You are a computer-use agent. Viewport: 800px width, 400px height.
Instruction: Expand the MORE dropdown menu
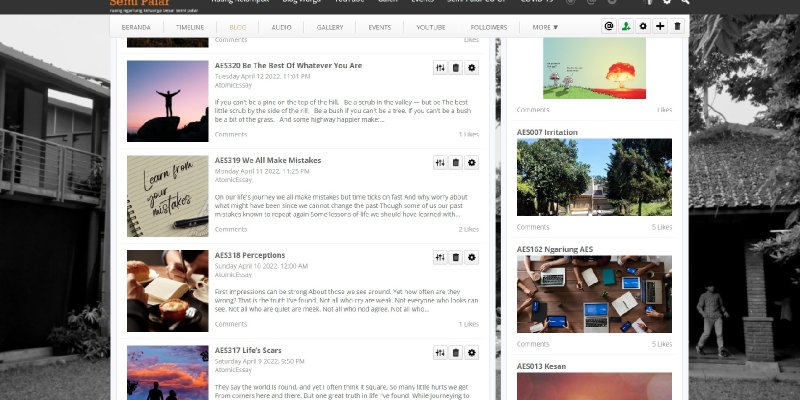tap(545, 27)
